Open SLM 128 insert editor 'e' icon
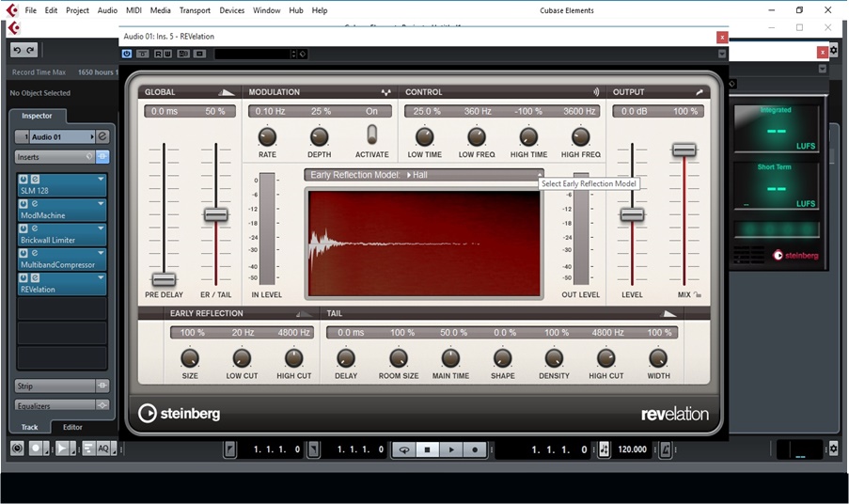 click(35, 180)
